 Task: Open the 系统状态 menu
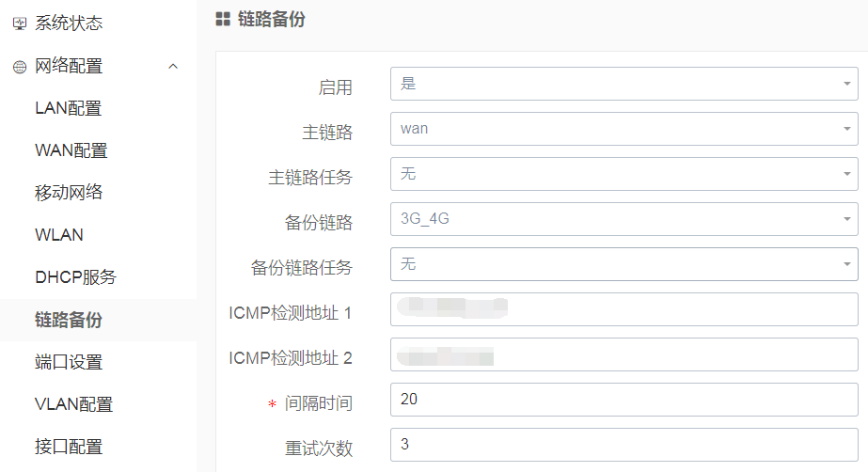(x=69, y=24)
